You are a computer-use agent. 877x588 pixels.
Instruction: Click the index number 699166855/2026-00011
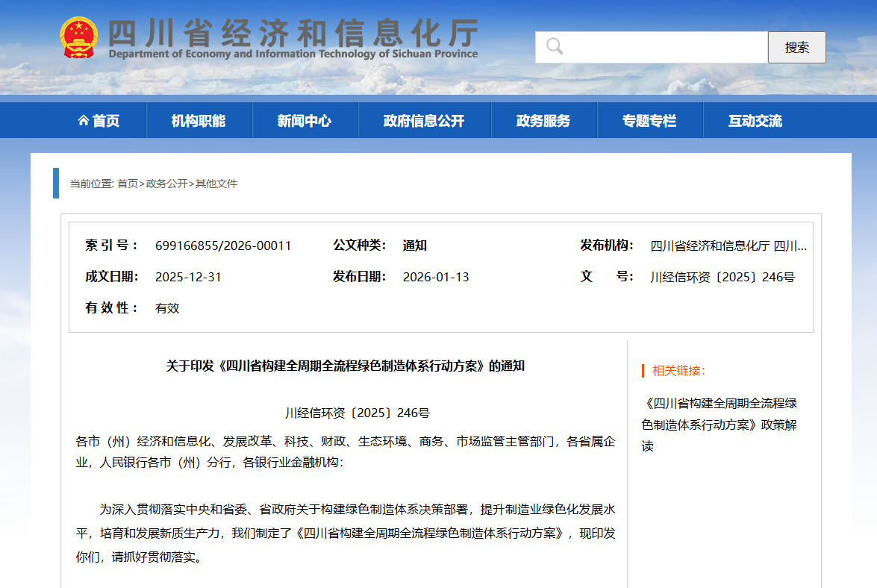pyautogui.click(x=223, y=245)
